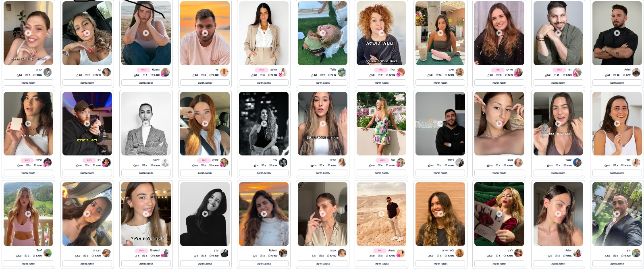Screen dimensions: 644x269
Task: Click new order button under Aviel
Action: coord(617,83)
